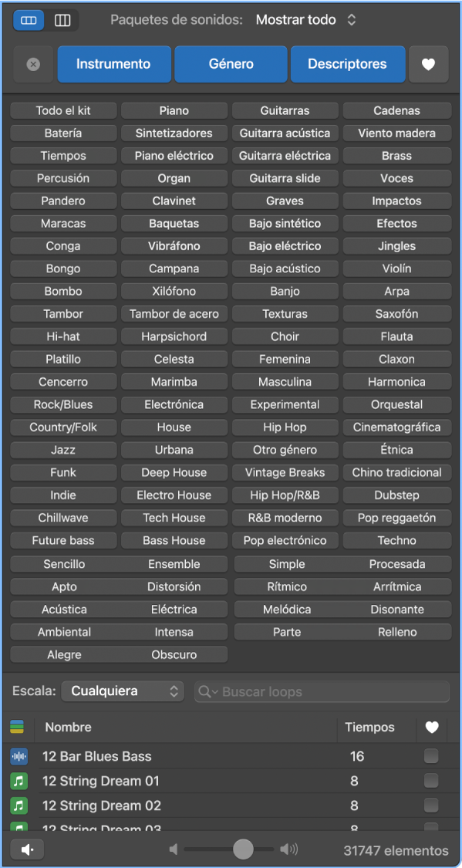Open the Escala Cualquiera dropdown
Image resolution: width=462 pixels, height=868 pixels.
tap(122, 691)
